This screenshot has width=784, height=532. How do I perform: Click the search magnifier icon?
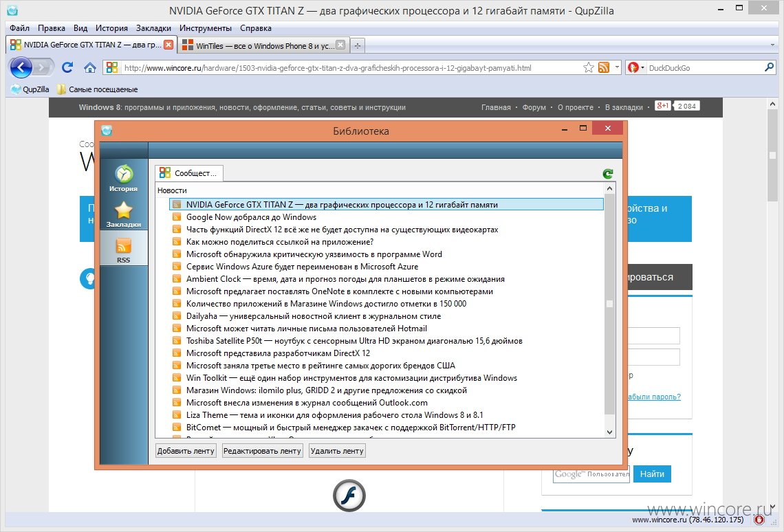click(x=769, y=67)
